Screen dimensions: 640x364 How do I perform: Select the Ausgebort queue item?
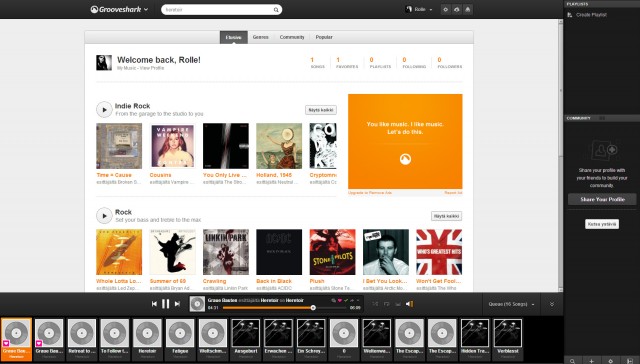coord(245,340)
